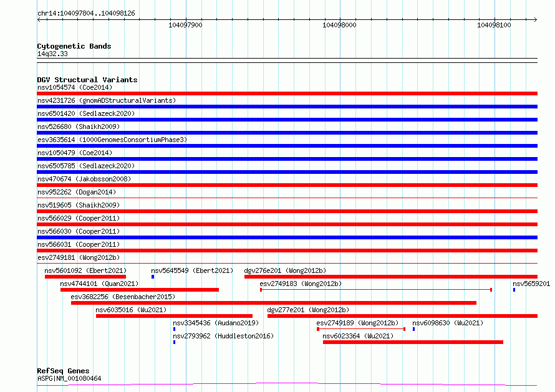This screenshot has width=555, height=392.
Task: Click the nsv5601092 (Ebert2021) label
Action: pos(85,270)
